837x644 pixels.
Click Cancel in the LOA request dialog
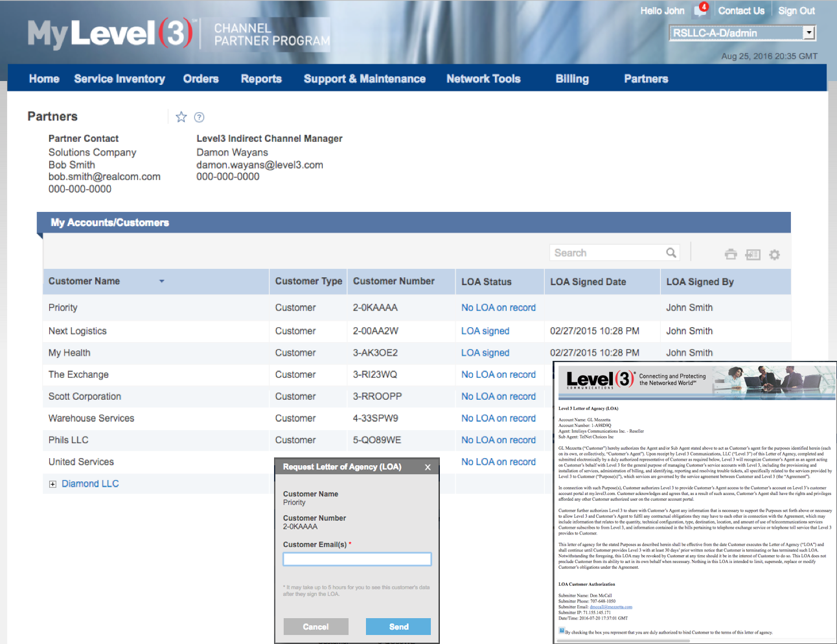pos(315,627)
